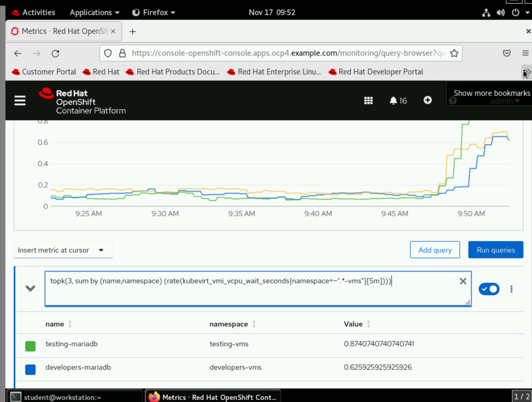The image size is (532, 402).
Task: Open the Activities overview
Action: 34,12
